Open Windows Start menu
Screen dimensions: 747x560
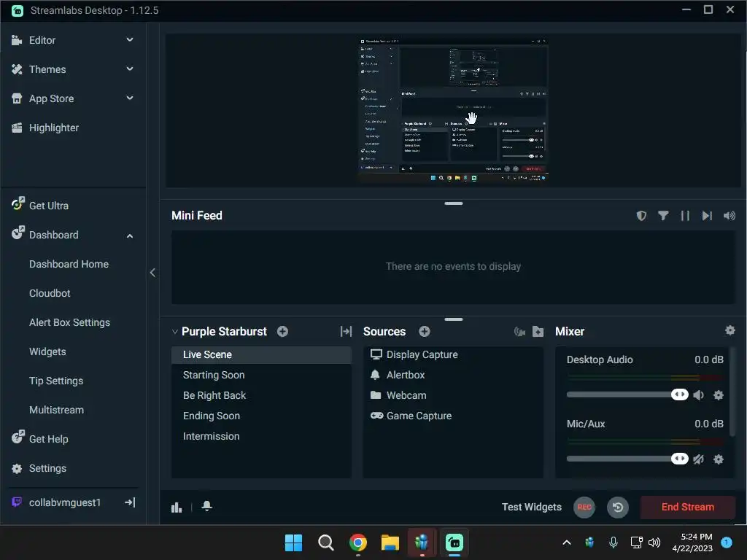pos(293,542)
